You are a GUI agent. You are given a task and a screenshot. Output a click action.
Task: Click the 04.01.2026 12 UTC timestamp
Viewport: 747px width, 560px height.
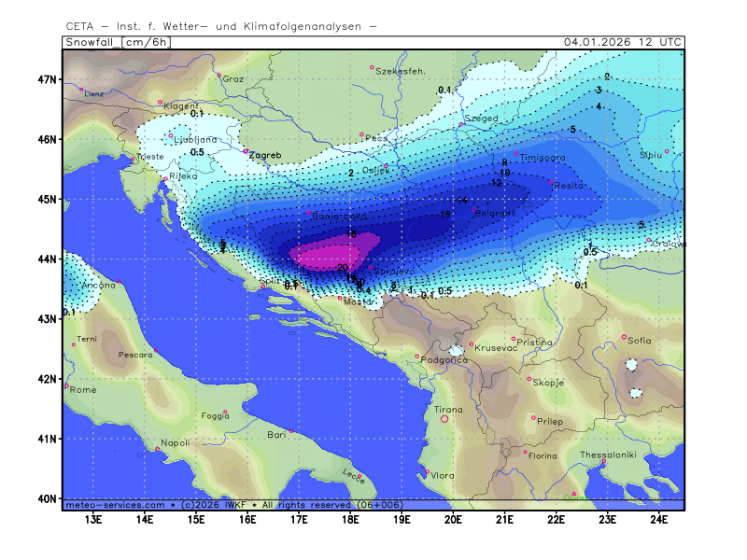coord(623,42)
